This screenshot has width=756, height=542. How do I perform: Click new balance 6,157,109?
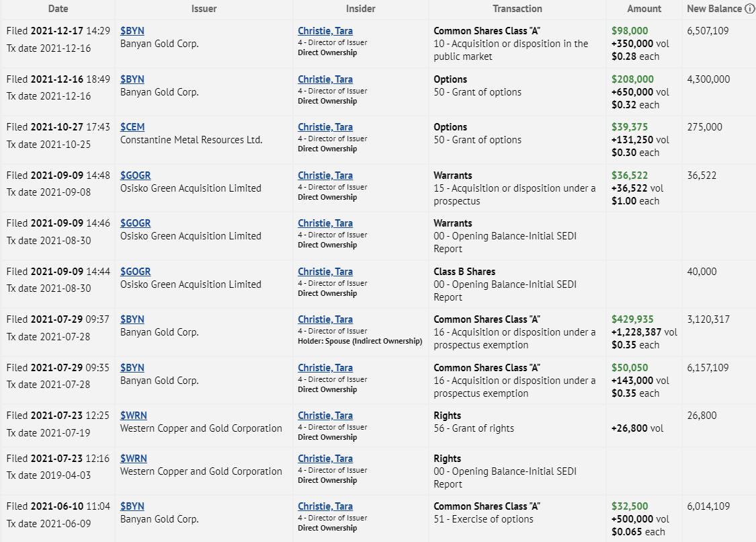(708, 367)
